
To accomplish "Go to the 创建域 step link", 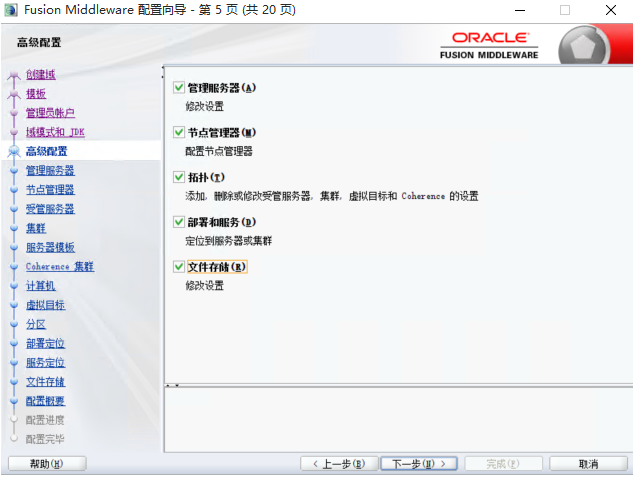I will [x=41, y=74].
